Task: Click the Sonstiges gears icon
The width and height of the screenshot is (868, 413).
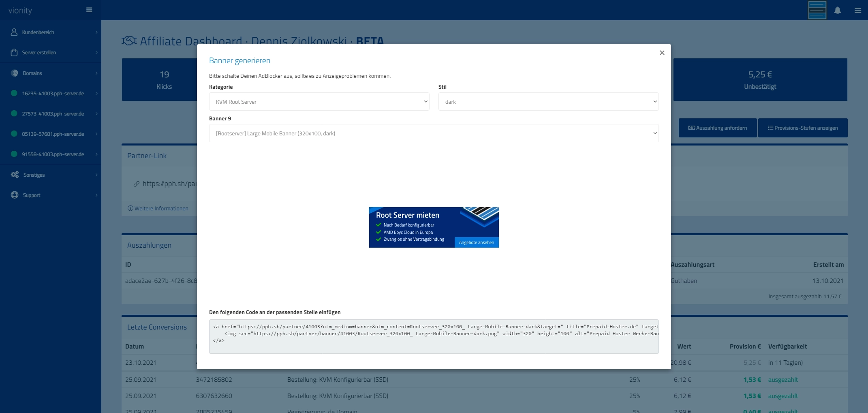Action: coord(15,175)
